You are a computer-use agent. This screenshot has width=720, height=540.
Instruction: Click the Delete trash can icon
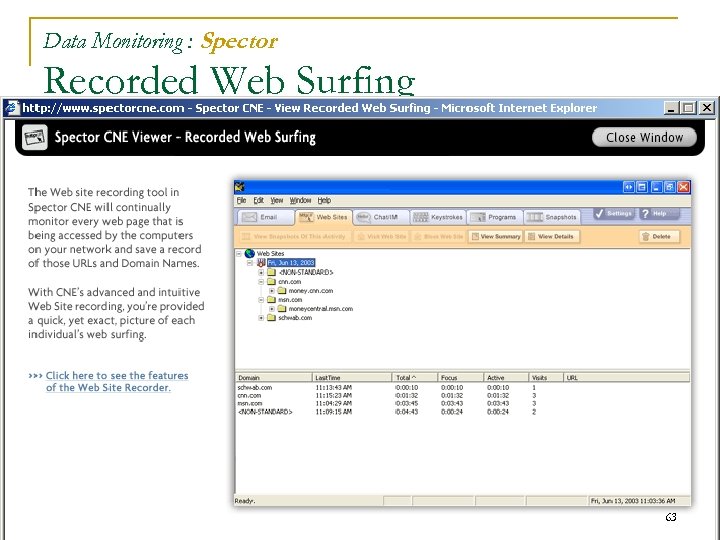click(x=646, y=236)
